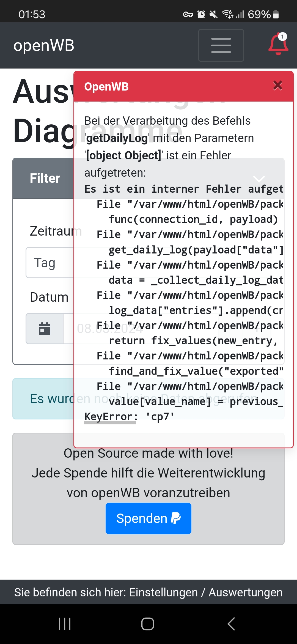Screen dimensions: 297x644
Task: Click the bold 'getDailyLog' command name
Action: point(117,138)
